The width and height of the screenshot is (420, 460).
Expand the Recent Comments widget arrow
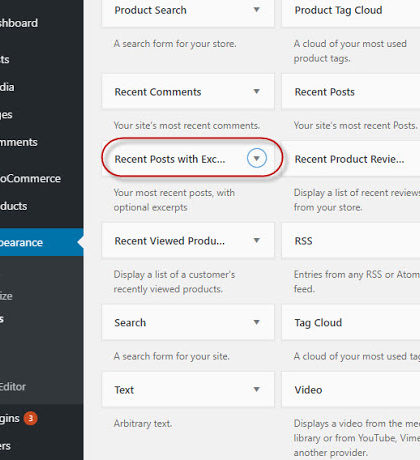(x=257, y=91)
